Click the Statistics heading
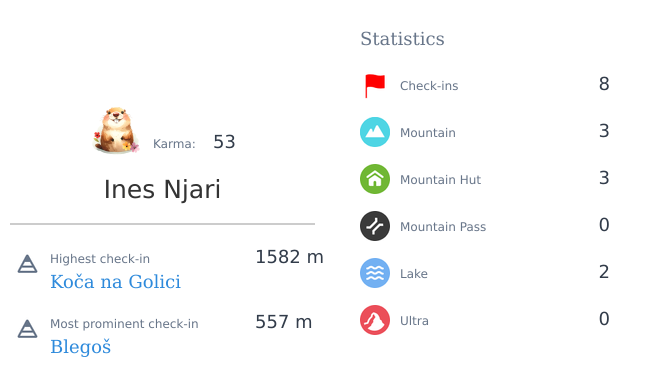 point(402,39)
